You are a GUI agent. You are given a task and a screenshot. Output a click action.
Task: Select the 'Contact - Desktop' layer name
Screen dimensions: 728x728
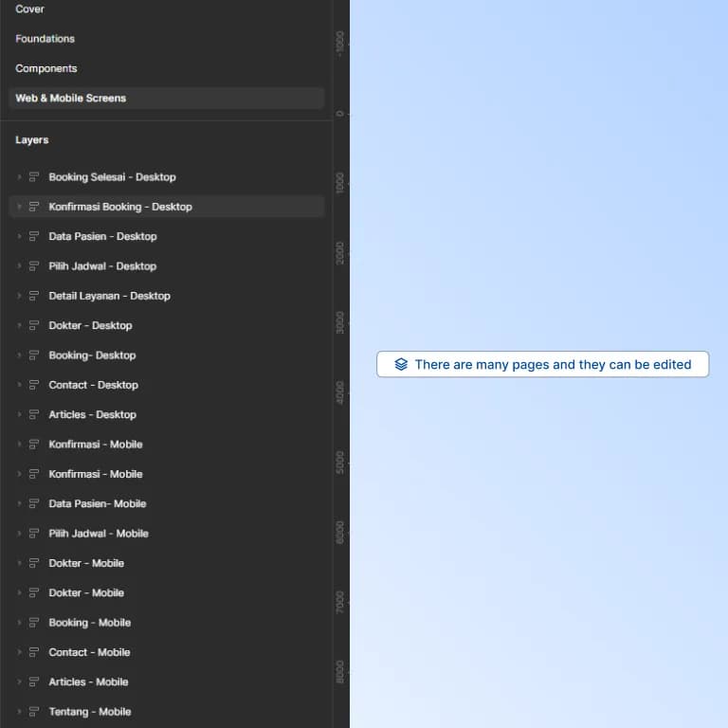click(93, 385)
